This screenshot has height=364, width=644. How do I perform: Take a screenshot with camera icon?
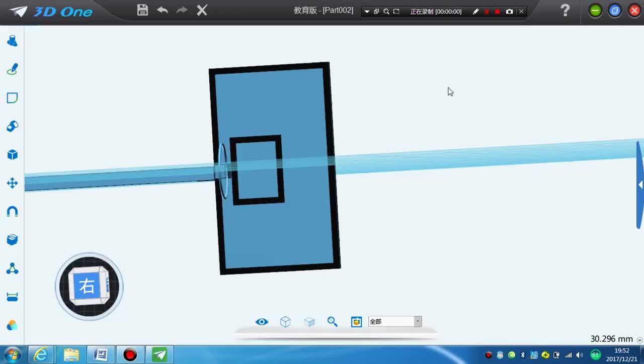pos(509,12)
